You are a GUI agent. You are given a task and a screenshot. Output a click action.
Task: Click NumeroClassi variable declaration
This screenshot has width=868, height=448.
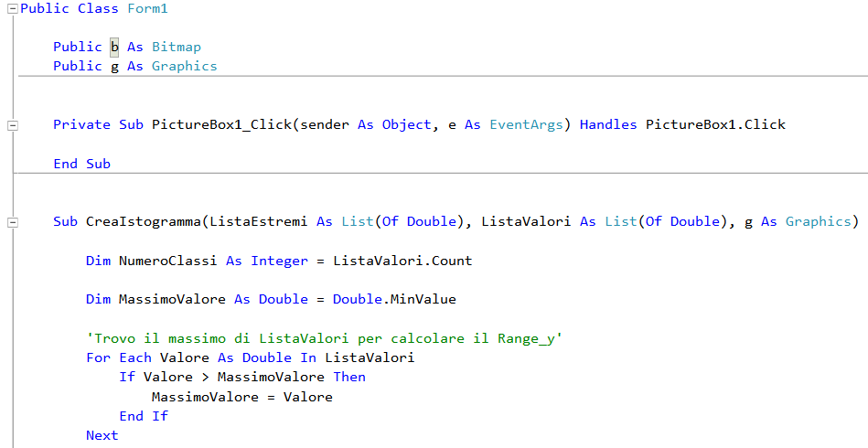pos(167,261)
